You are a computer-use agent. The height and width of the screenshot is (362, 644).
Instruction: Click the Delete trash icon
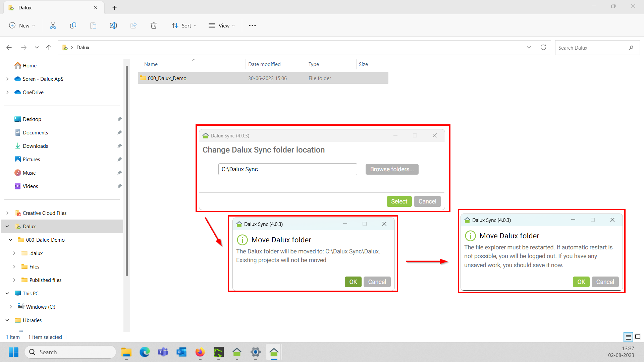[154, 25]
